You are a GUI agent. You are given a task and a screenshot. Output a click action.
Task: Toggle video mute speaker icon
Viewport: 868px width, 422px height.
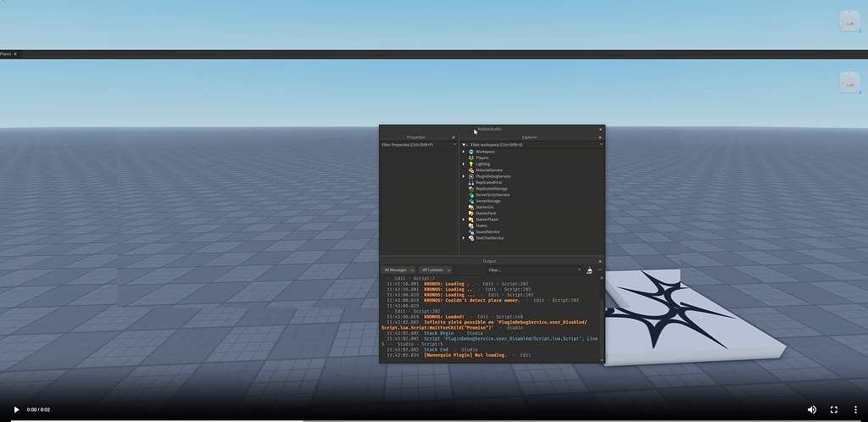point(811,409)
